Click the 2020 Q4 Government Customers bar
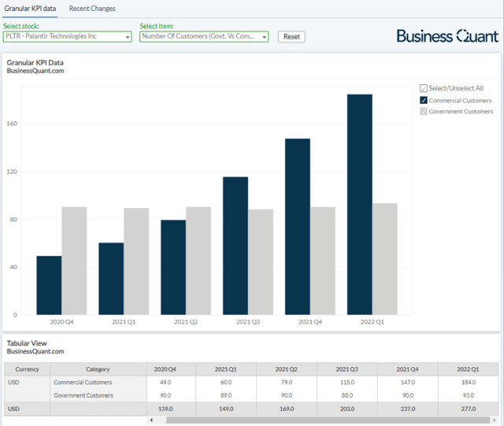This screenshot has height=426, width=504. (74, 261)
